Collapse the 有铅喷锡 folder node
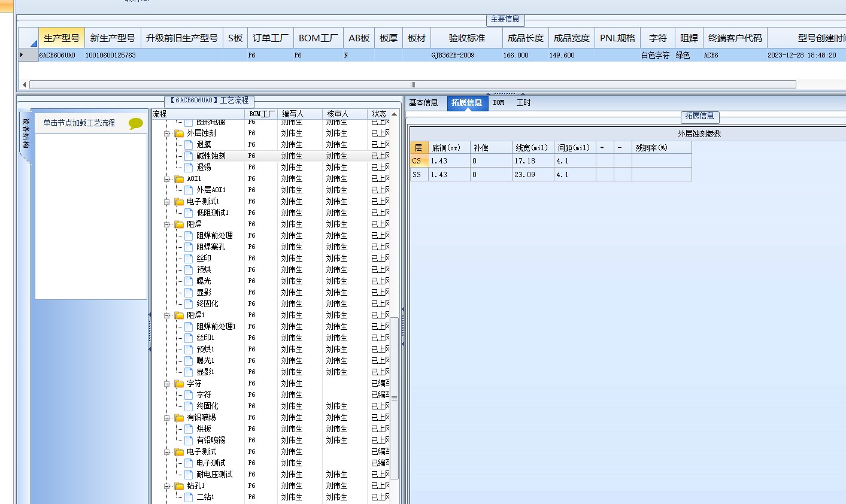846x504 pixels. 168,418
